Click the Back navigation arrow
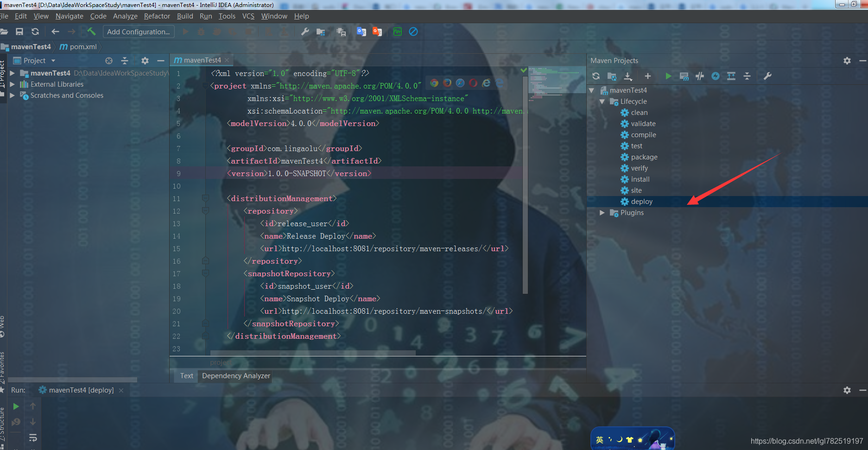The height and width of the screenshot is (450, 868). point(55,32)
